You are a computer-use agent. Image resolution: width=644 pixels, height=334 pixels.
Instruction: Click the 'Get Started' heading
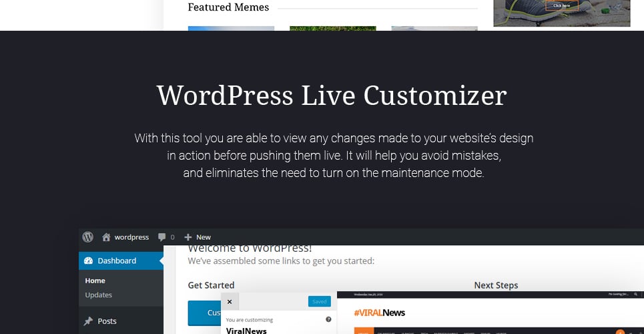tap(211, 285)
